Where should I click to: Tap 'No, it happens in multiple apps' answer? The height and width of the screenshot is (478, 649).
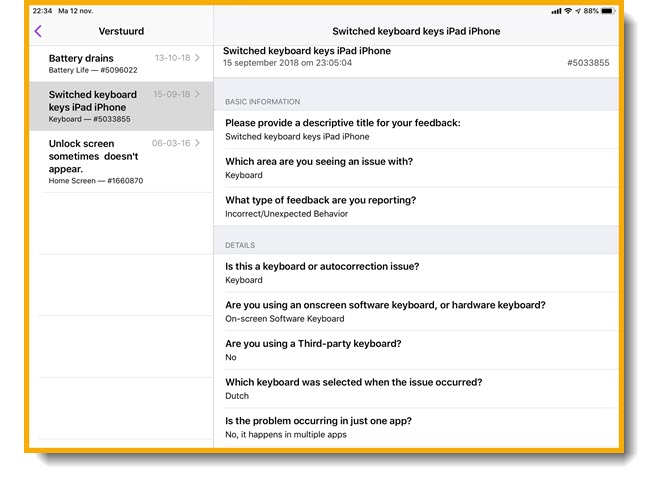click(x=286, y=435)
